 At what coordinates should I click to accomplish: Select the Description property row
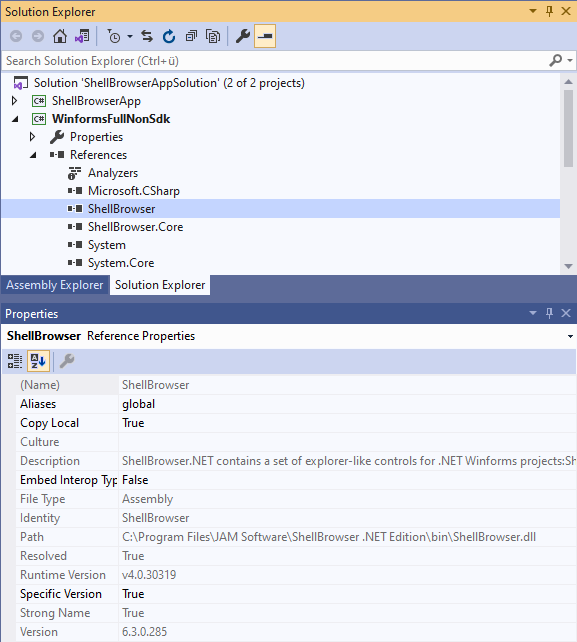pyautogui.click(x=296, y=461)
